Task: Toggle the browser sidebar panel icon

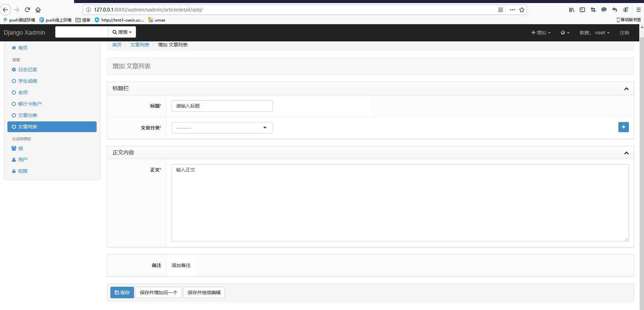Action: point(582,10)
